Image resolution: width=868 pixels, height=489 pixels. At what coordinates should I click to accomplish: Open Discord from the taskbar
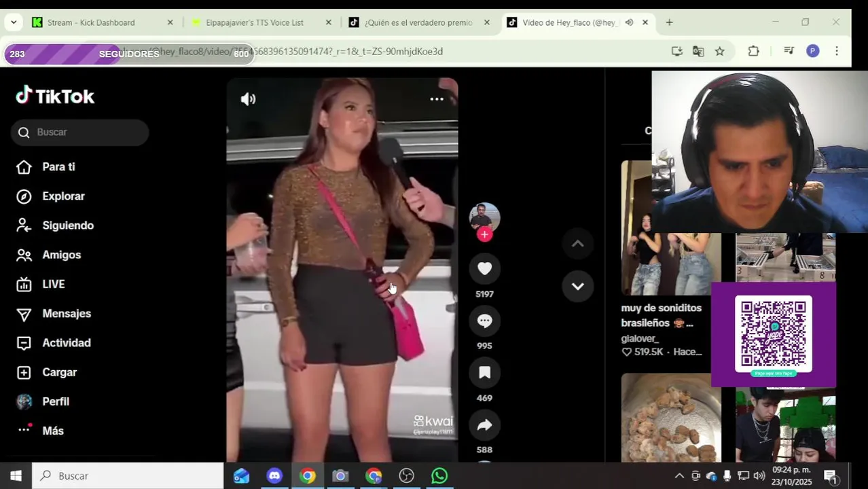[274, 475]
